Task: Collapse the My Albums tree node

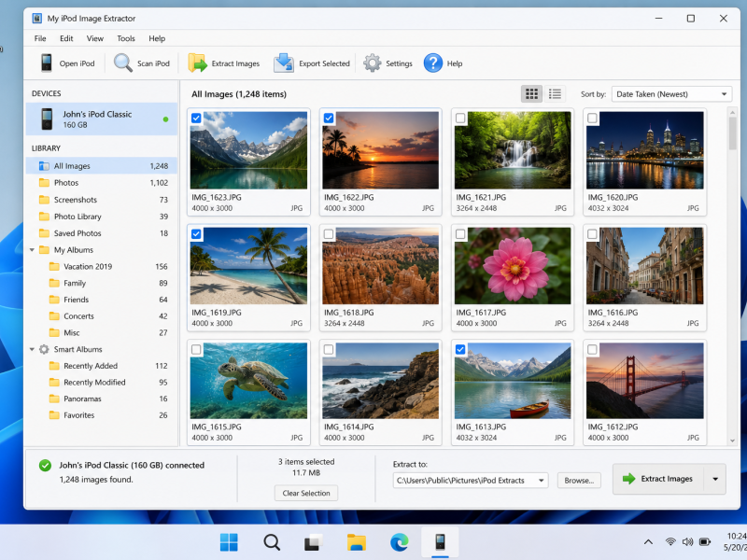Action: pos(32,250)
